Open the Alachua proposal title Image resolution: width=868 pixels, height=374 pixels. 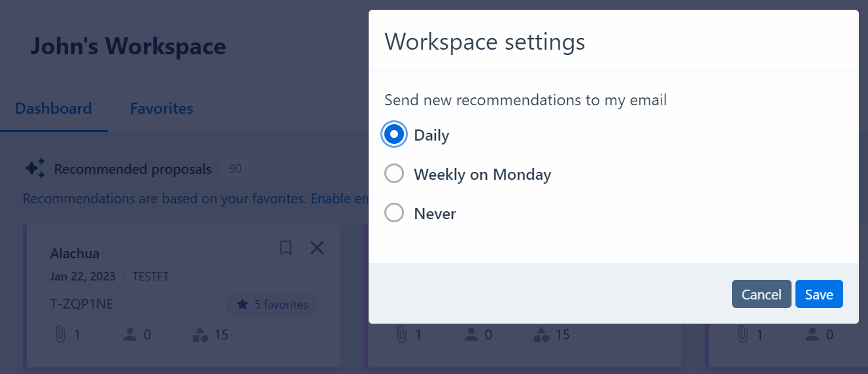pos(75,254)
